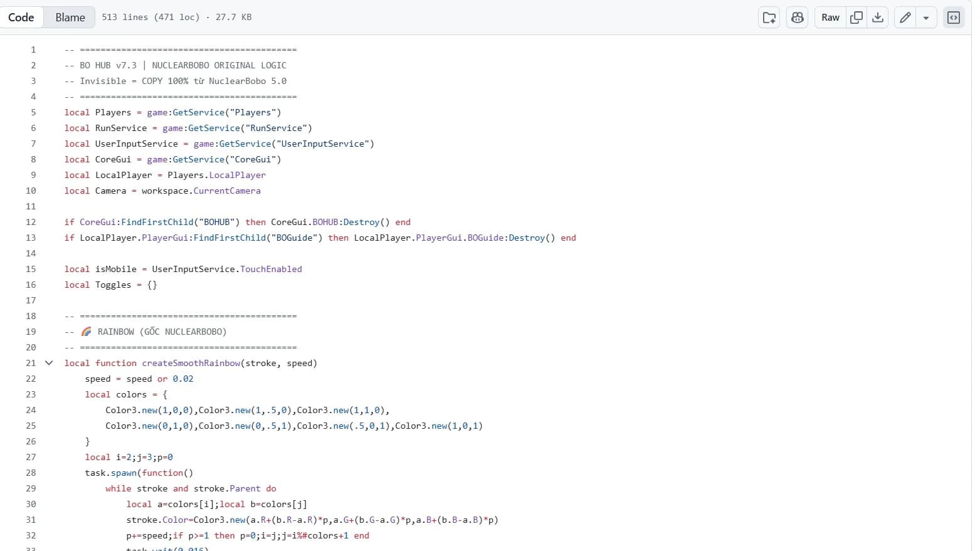Viewport: 980px width, 551px height.
Task: Click "Color3.new(1,1,0)" on line 24
Action: click(340, 410)
